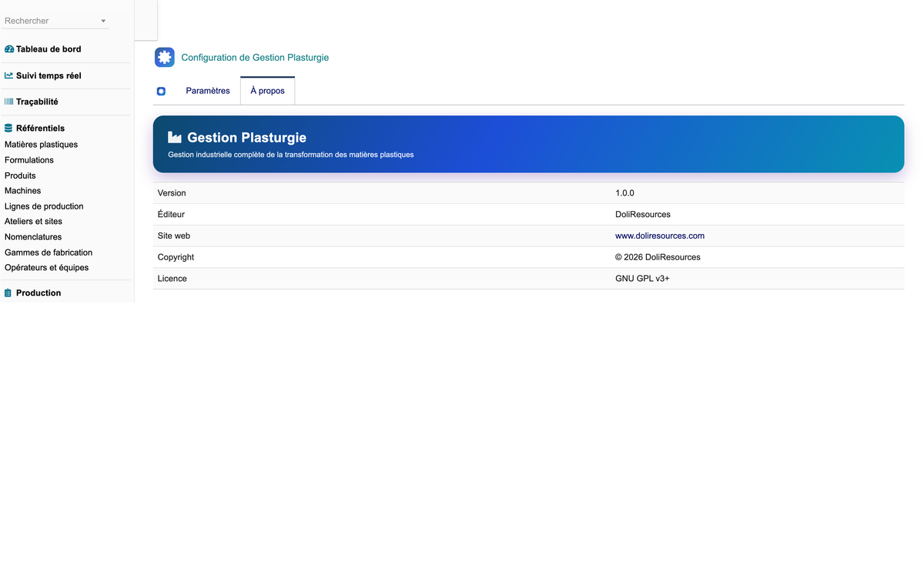
Task: Click the Production clipboard icon
Action: [8, 293]
